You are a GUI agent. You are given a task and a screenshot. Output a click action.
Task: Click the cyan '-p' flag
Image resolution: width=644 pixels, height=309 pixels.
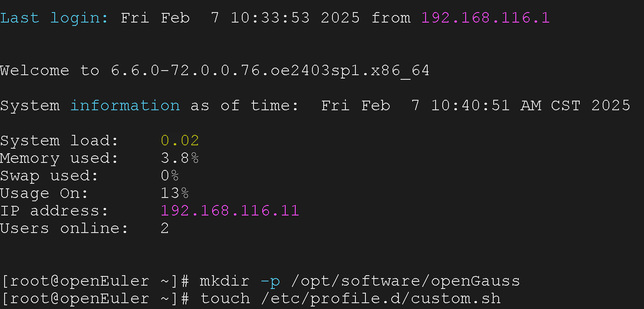point(270,281)
